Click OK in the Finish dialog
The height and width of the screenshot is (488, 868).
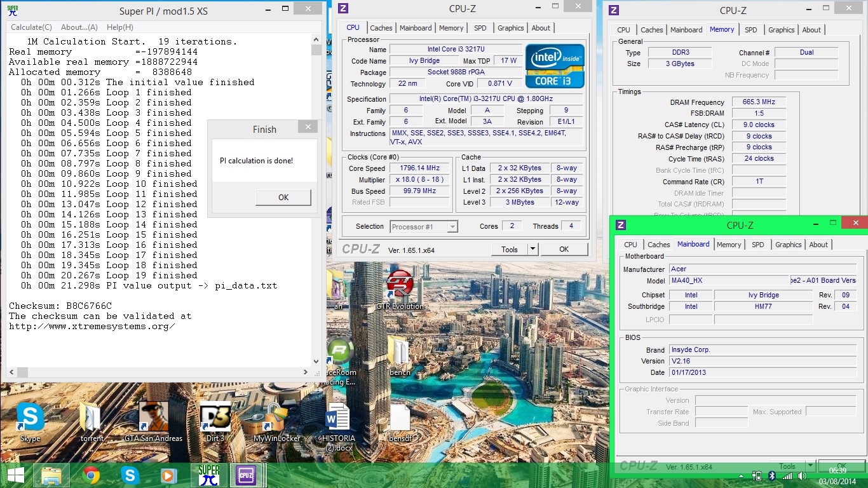pos(283,198)
